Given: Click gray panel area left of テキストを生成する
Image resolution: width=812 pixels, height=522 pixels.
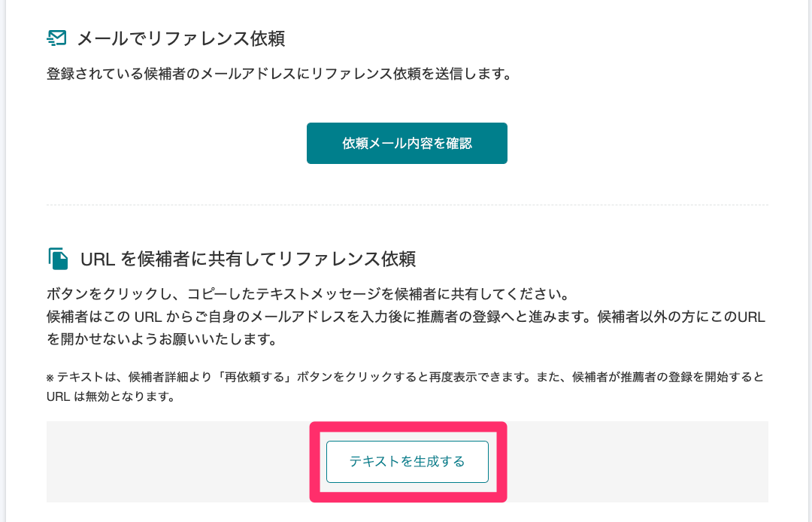Looking at the screenshot, I should point(177,461).
